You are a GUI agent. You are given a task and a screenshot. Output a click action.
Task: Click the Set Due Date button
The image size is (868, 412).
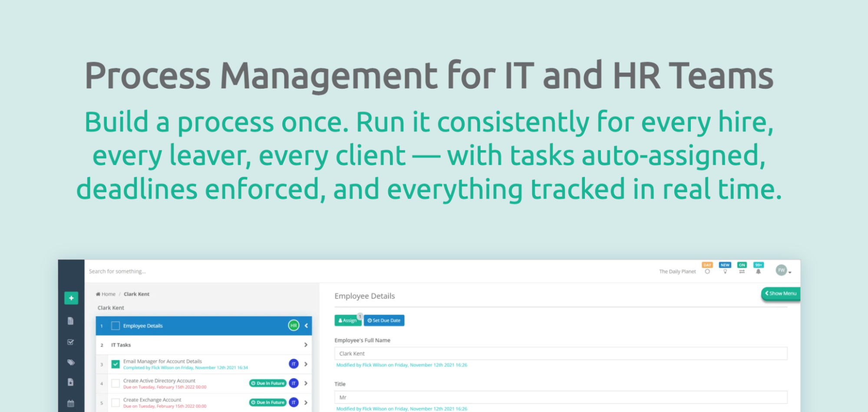(384, 320)
